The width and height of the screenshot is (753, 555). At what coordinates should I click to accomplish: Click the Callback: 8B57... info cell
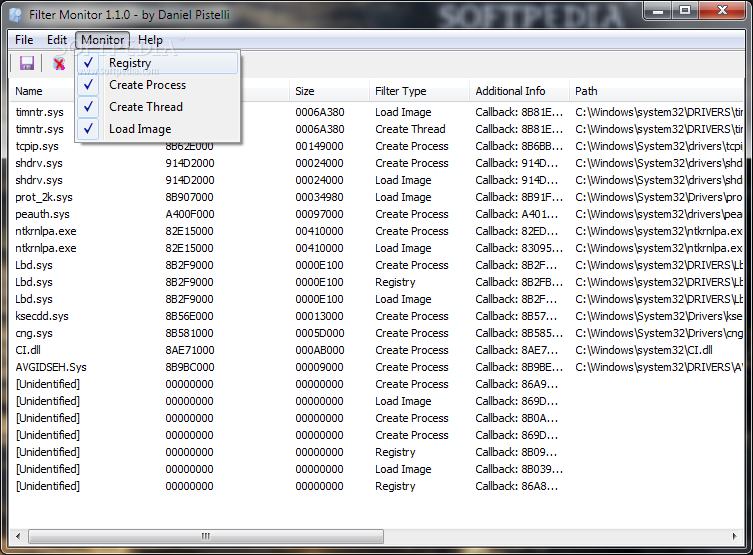(x=516, y=316)
